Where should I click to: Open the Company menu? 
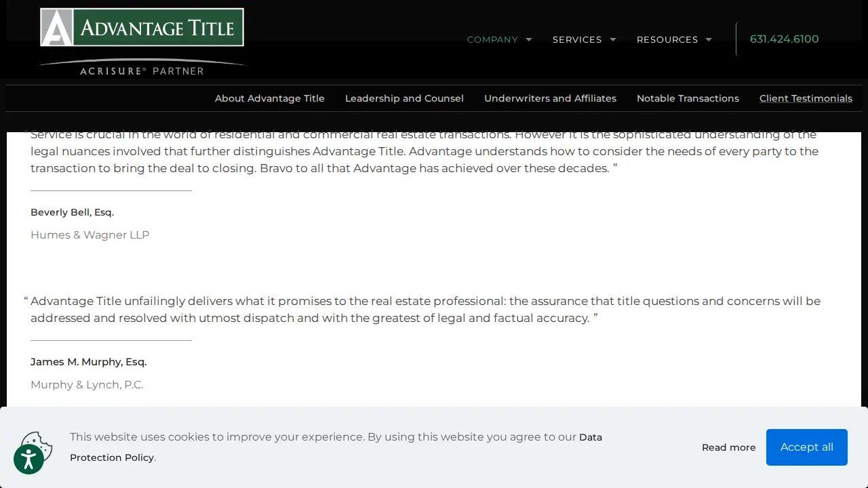(492, 40)
